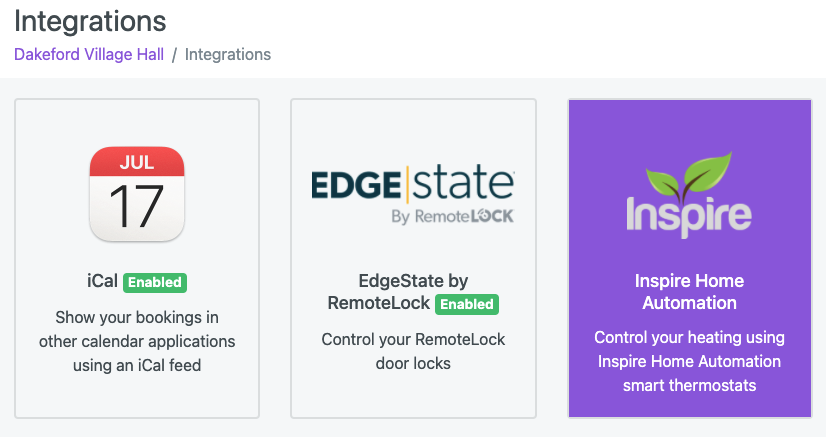Click the Integrations breadcrumb item

pos(228,54)
